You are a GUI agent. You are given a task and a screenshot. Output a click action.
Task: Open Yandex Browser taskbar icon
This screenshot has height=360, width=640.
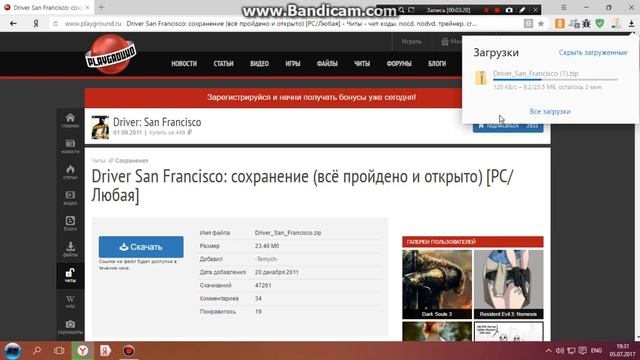[x=83, y=351]
